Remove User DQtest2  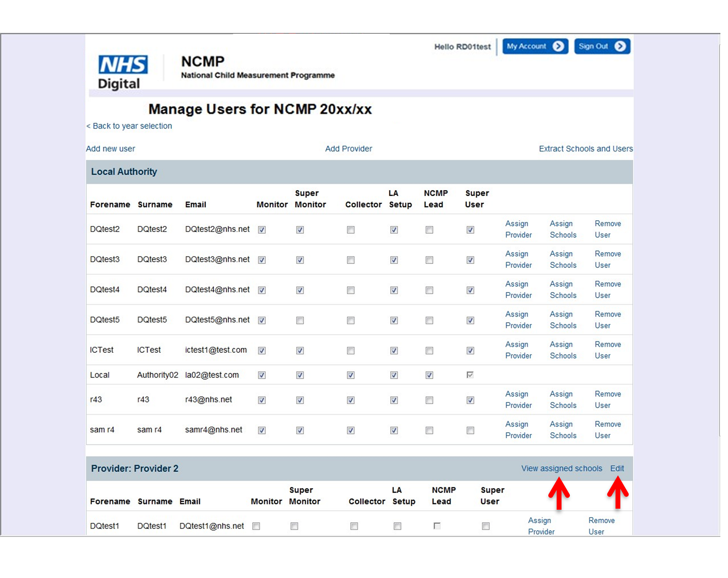click(608, 229)
